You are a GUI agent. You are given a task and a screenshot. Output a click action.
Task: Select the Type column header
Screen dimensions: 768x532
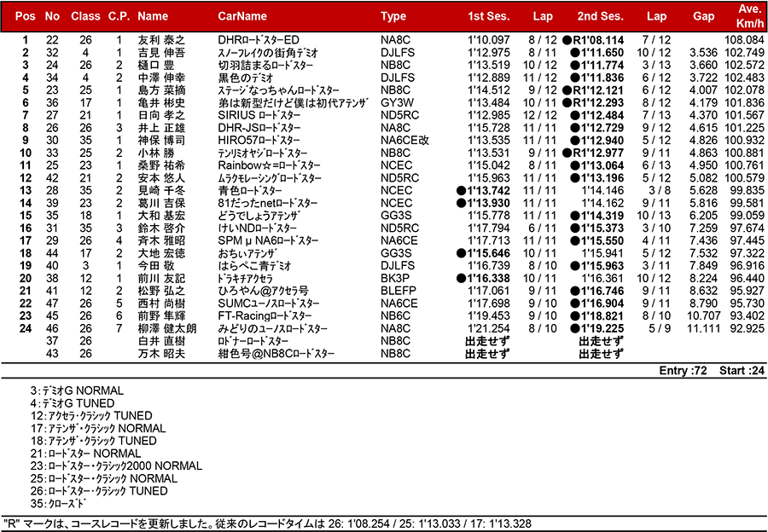[x=393, y=16]
